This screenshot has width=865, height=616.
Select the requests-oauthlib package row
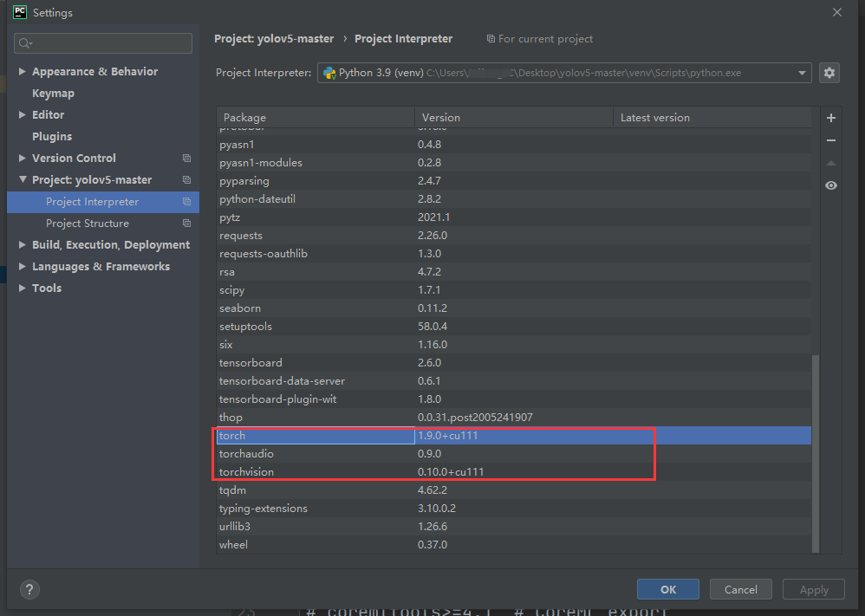(x=514, y=254)
